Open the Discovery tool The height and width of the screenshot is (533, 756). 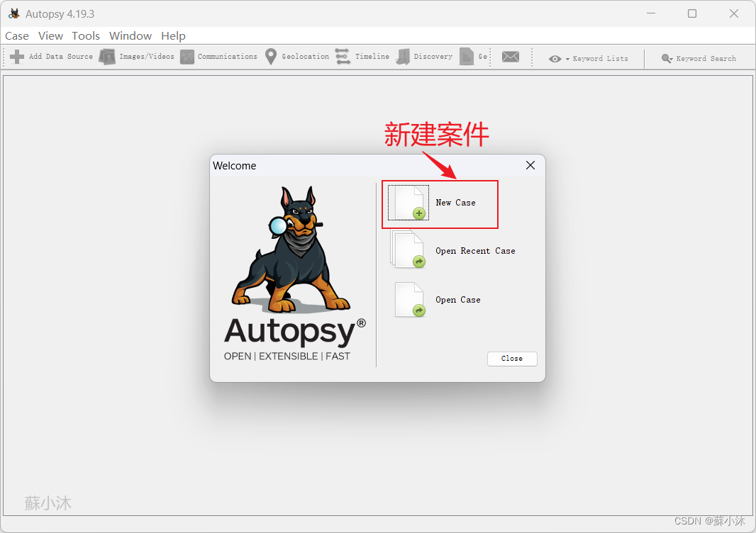(424, 57)
